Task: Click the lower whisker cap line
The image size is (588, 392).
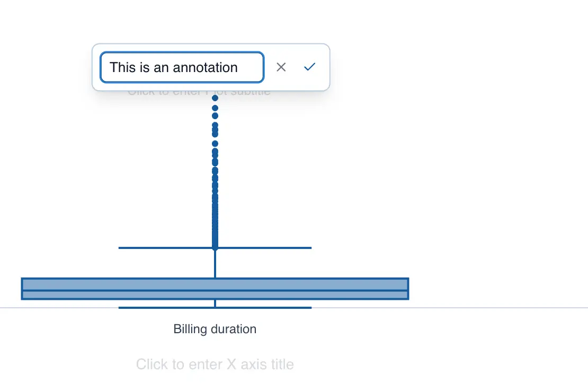Action: pyautogui.click(x=159, y=307)
